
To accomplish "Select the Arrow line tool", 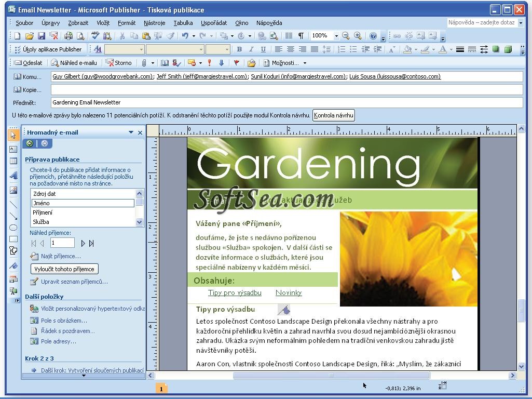I will (13, 216).
